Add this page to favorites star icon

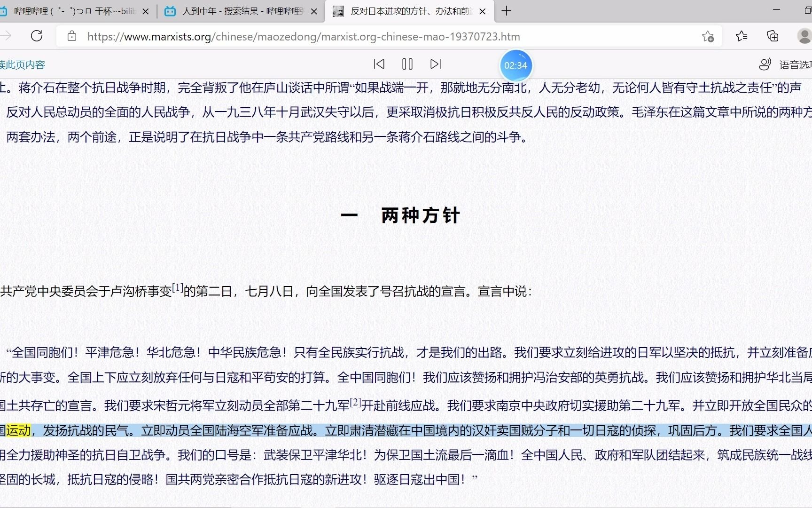[708, 36]
